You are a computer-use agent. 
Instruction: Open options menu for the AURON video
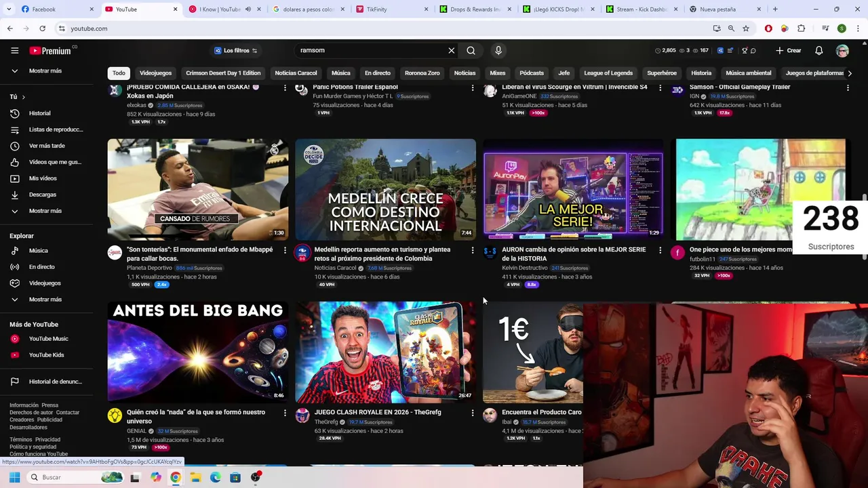pyautogui.click(x=660, y=250)
